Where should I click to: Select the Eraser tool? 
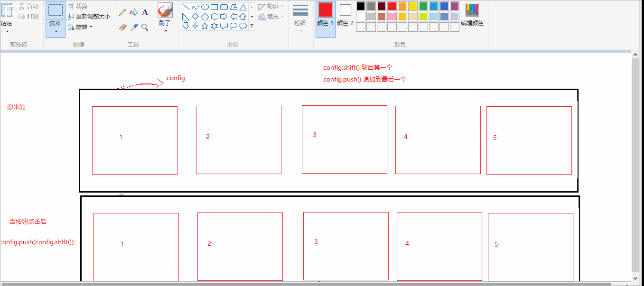(x=122, y=28)
